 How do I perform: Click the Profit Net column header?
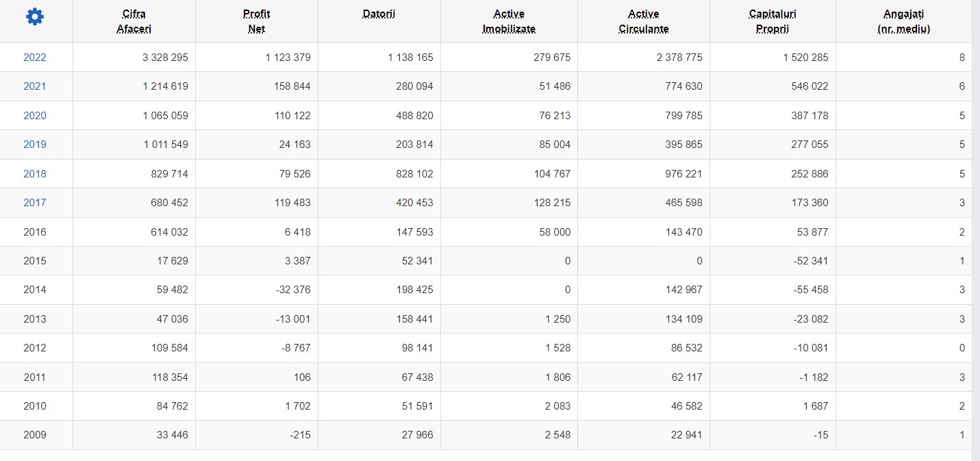tap(257, 21)
